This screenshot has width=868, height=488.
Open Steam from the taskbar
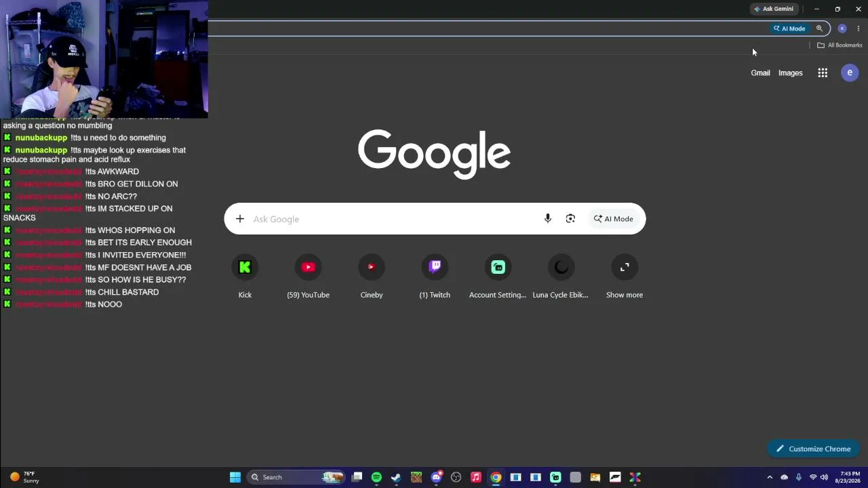[396, 477]
